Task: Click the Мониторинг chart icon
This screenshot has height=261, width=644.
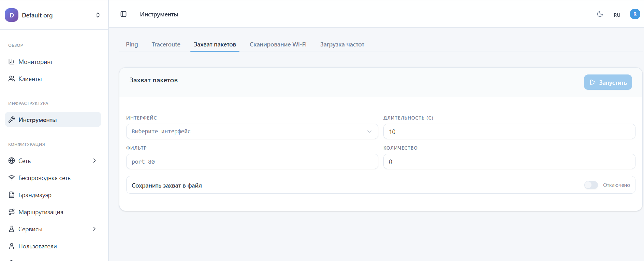Action: point(12,61)
